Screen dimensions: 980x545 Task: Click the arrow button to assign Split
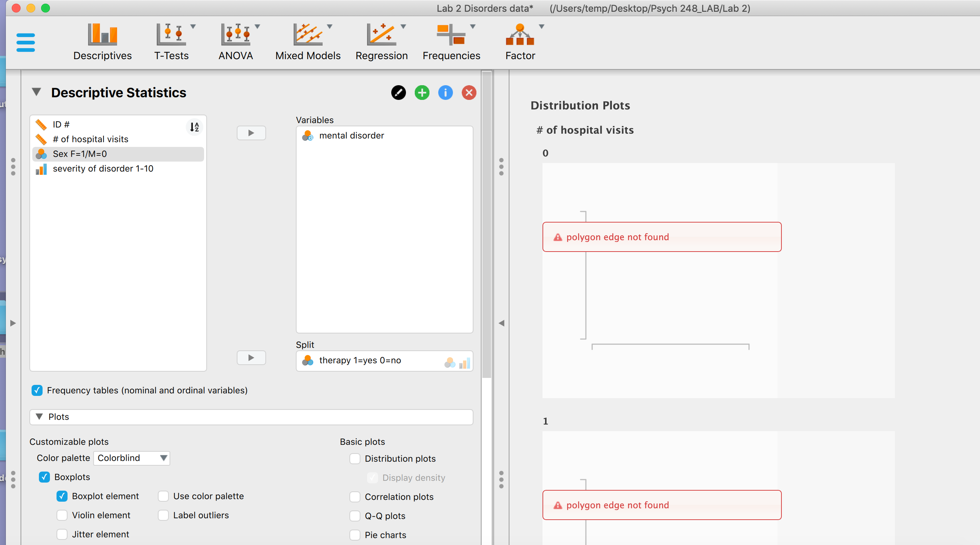pos(251,357)
